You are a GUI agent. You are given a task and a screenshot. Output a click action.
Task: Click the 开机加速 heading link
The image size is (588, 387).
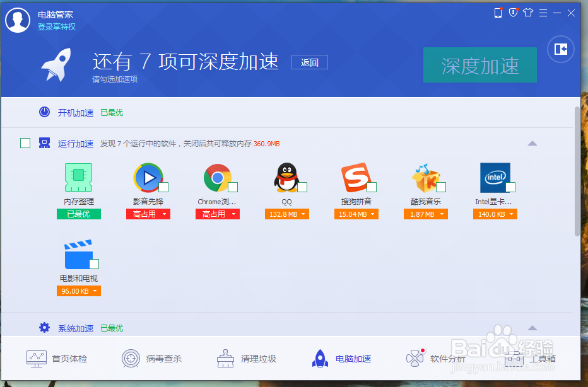pos(76,113)
